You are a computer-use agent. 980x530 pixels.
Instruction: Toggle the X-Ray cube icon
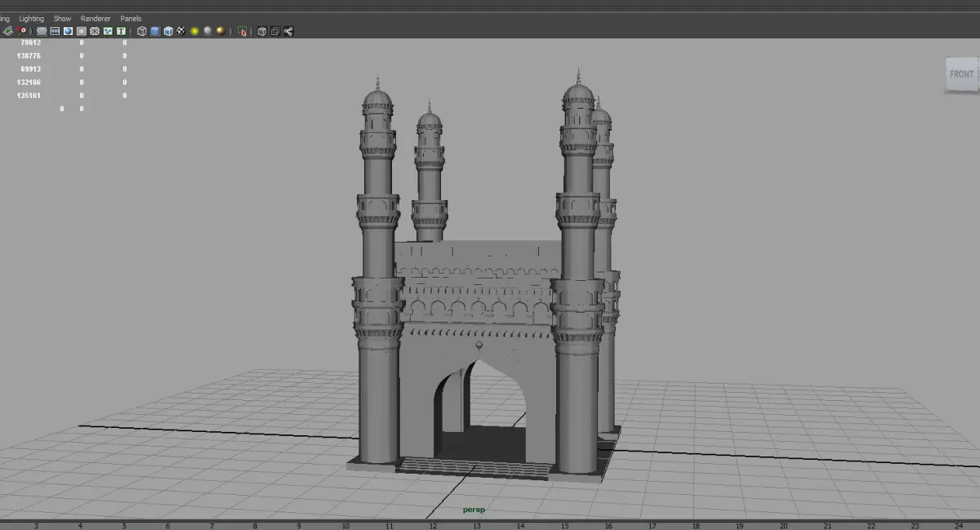[x=261, y=31]
